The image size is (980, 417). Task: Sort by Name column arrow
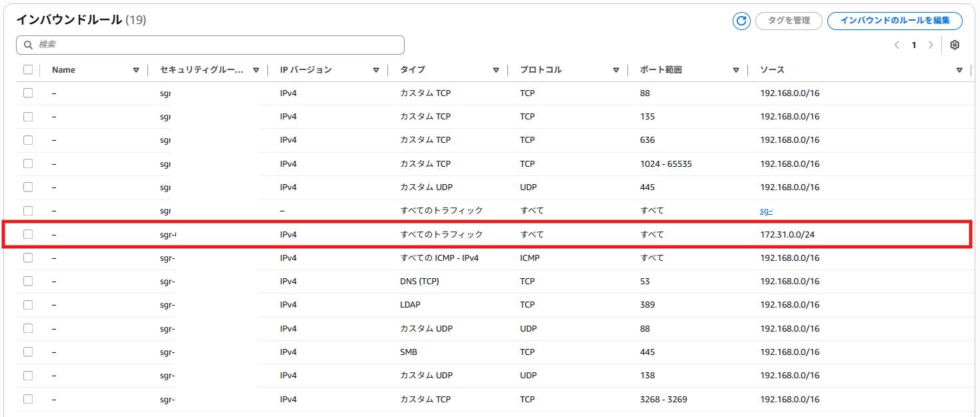pyautogui.click(x=136, y=70)
